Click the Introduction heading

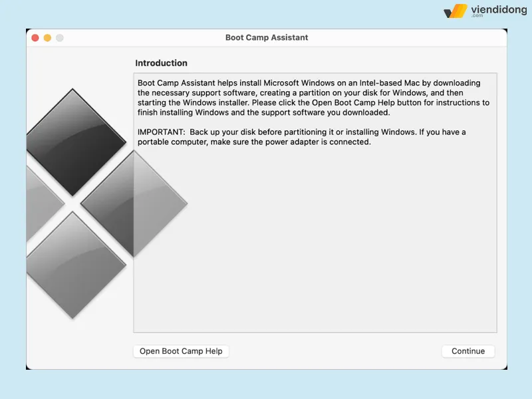pos(162,63)
